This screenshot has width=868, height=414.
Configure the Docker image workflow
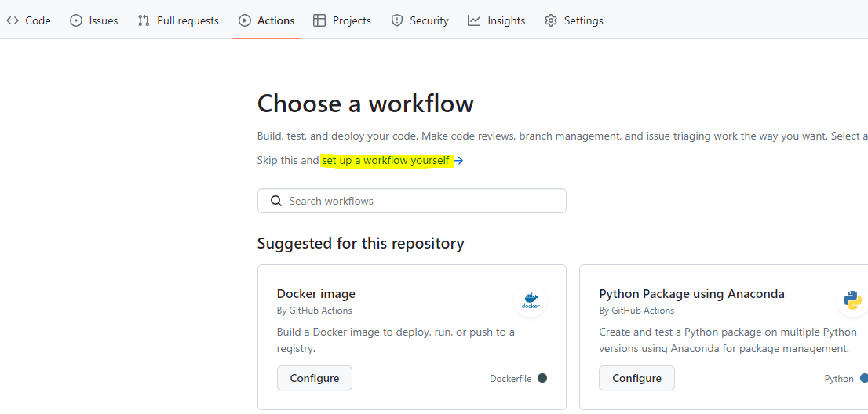(x=315, y=378)
